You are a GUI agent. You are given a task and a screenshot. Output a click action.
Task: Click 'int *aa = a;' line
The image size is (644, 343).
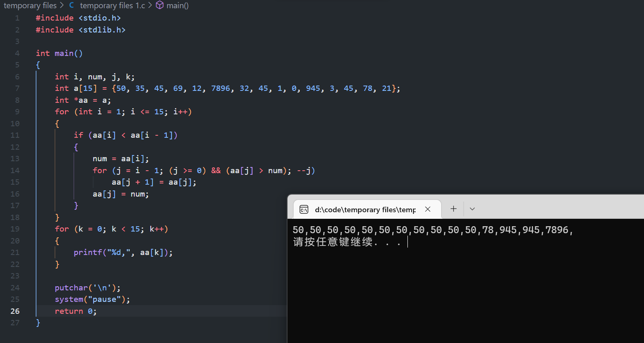pos(83,100)
